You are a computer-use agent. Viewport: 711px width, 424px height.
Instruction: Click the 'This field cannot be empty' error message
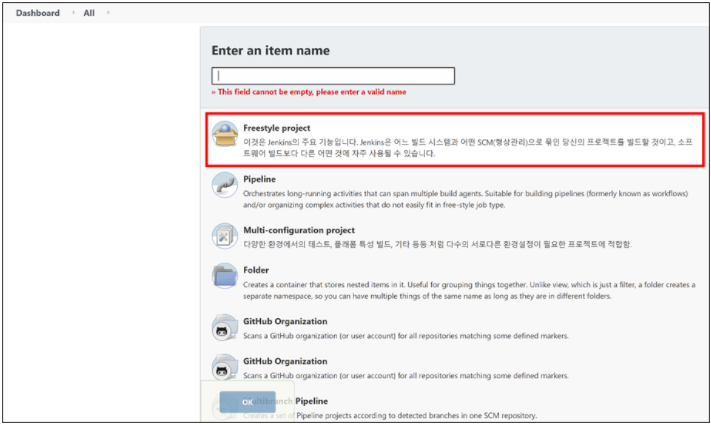tap(309, 92)
